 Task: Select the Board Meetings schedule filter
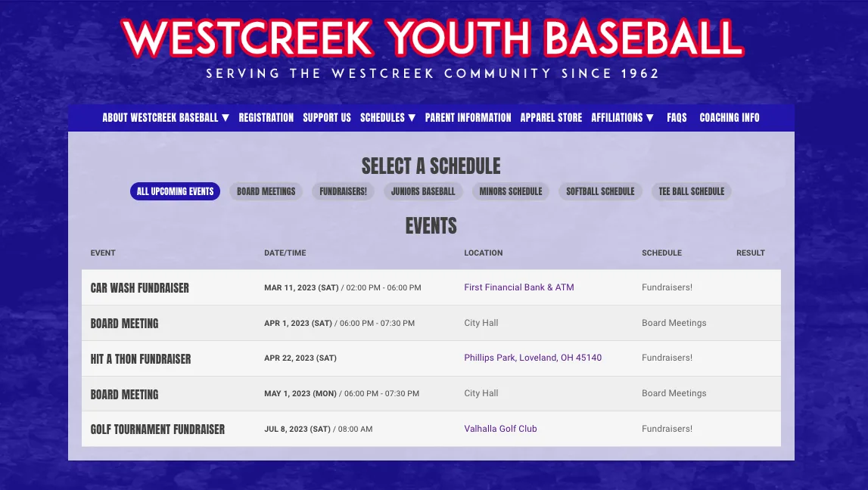266,191
